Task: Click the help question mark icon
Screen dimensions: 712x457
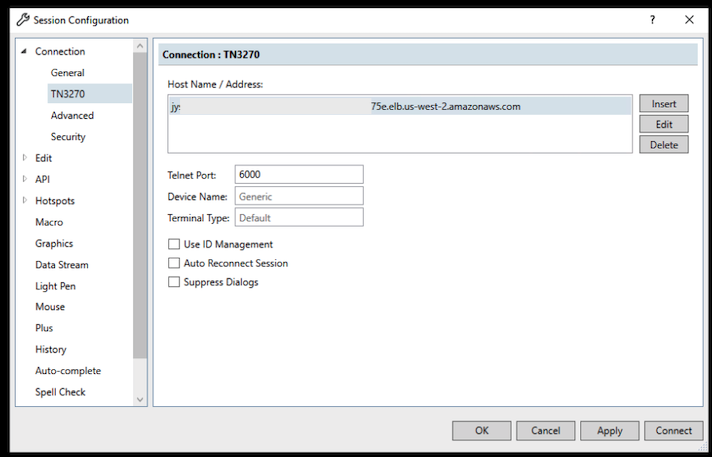Action: coord(652,20)
